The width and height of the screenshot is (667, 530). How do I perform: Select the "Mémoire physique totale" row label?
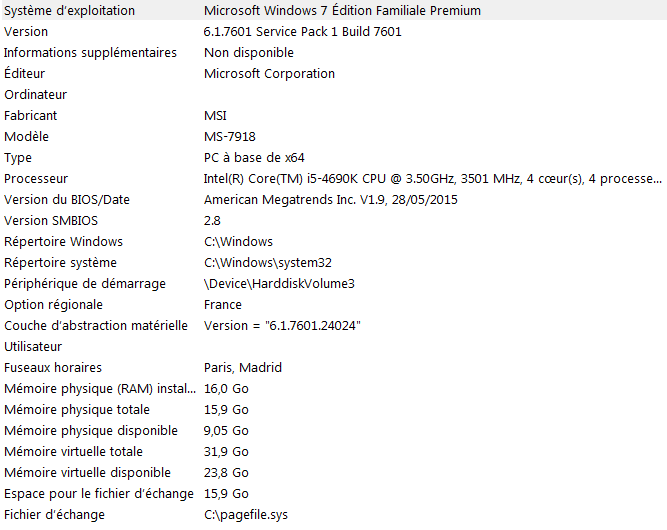[77, 410]
